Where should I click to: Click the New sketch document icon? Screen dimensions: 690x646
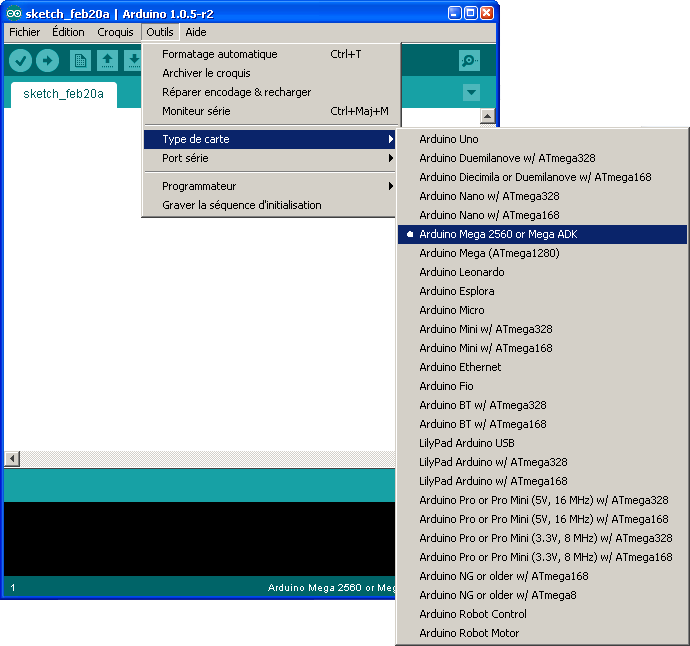pyautogui.click(x=80, y=60)
